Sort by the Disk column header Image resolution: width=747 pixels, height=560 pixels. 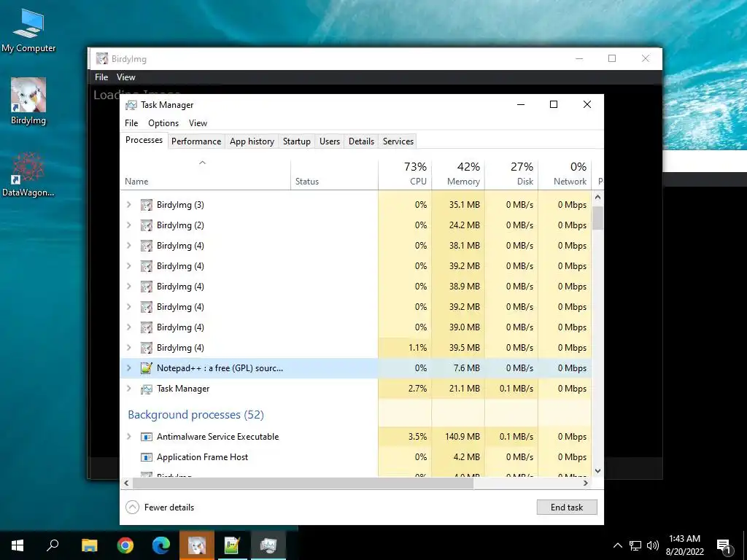[511, 174]
